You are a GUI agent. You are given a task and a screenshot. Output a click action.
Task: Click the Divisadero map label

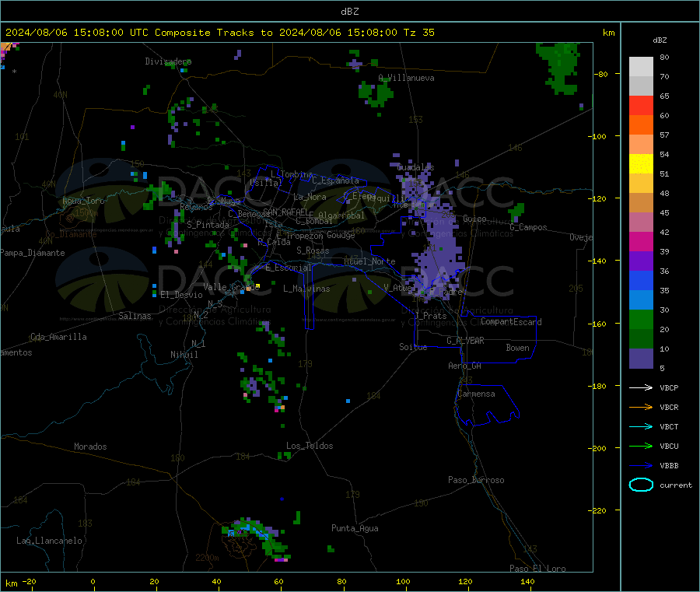pos(168,61)
